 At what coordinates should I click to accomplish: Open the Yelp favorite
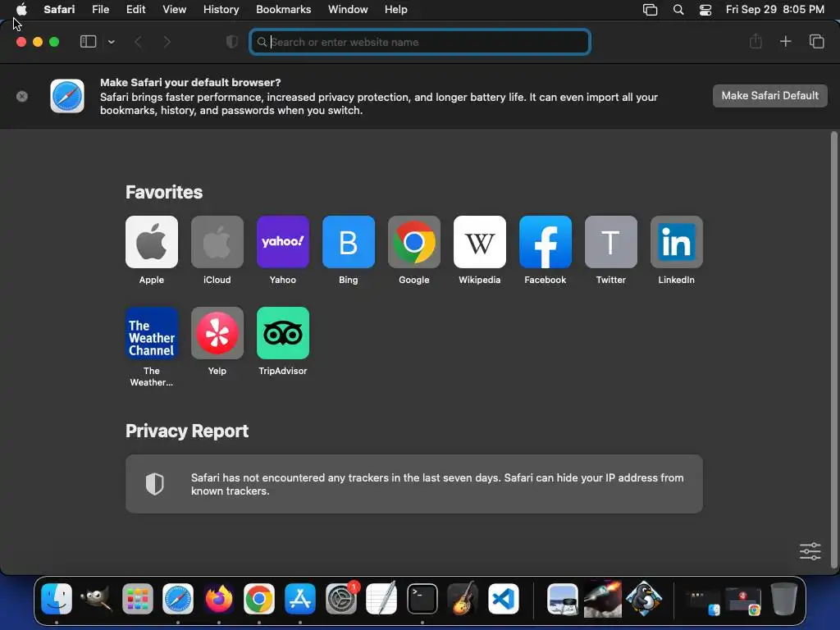point(217,333)
